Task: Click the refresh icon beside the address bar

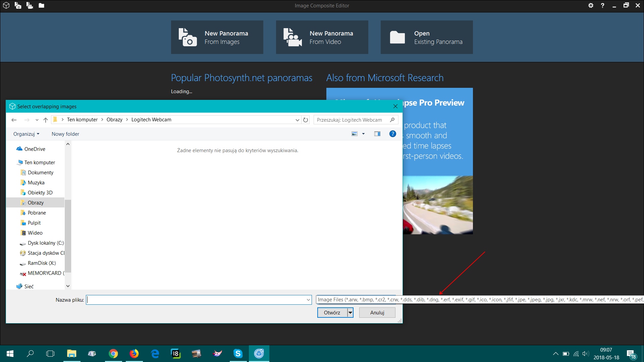Action: click(x=306, y=120)
